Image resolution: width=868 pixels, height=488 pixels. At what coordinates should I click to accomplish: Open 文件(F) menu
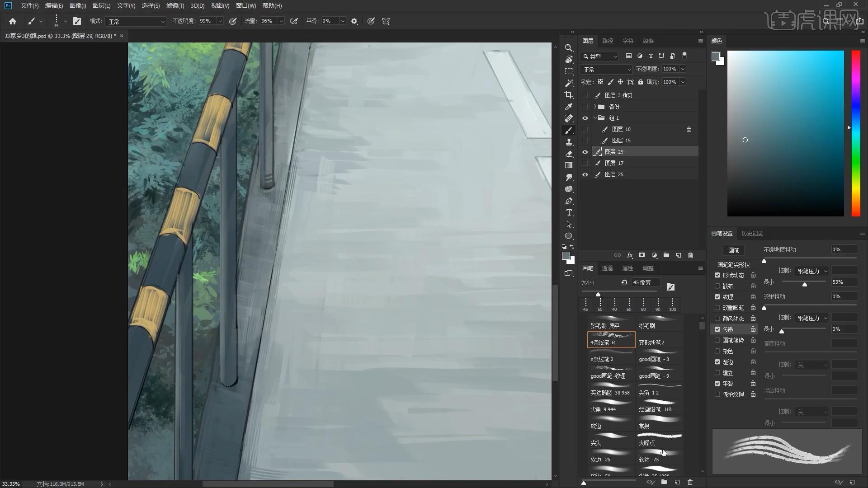coord(29,5)
